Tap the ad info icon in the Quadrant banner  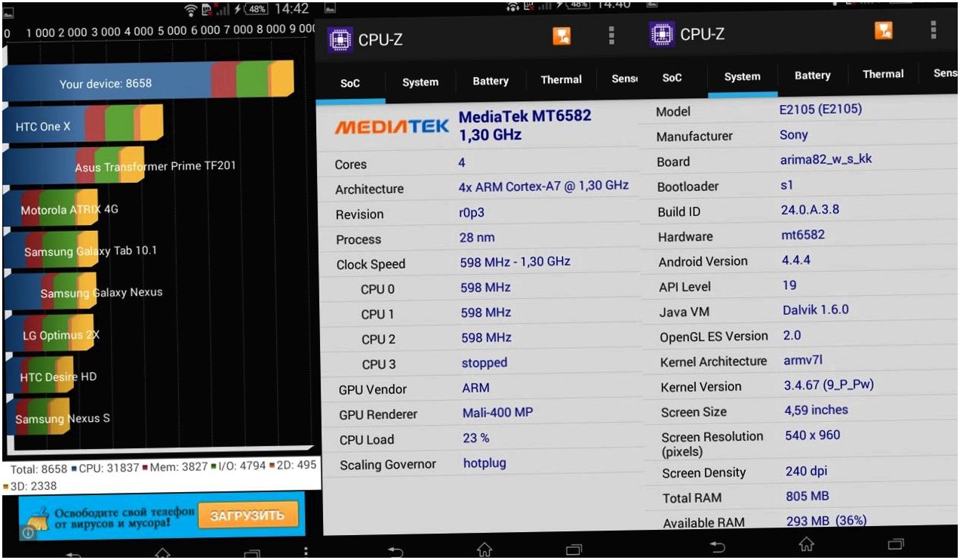coord(27,533)
